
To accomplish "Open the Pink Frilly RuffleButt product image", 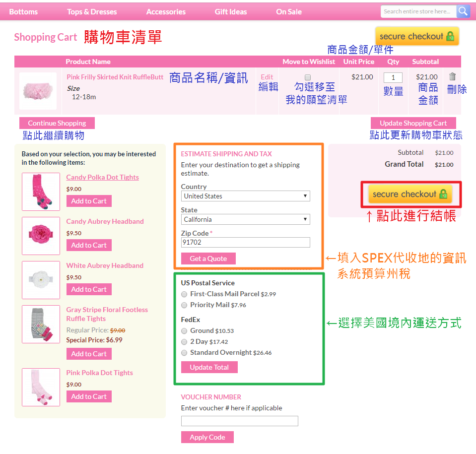I will (x=38, y=91).
